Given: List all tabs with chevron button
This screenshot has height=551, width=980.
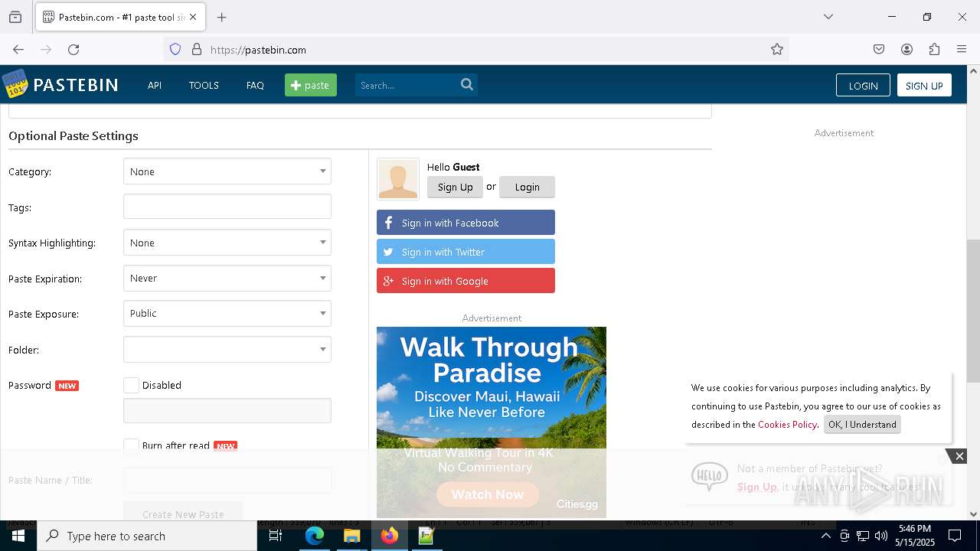Looking at the screenshot, I should 828,17.
